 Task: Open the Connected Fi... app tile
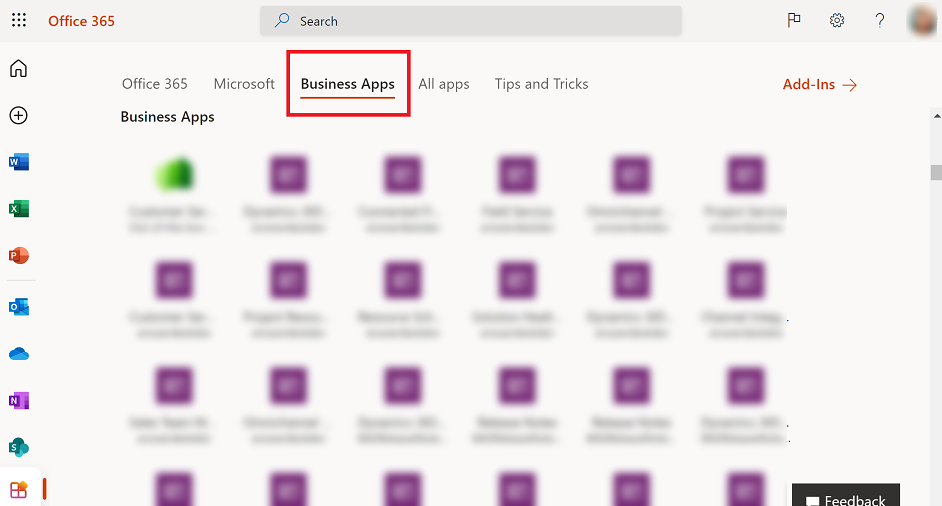tap(402, 194)
